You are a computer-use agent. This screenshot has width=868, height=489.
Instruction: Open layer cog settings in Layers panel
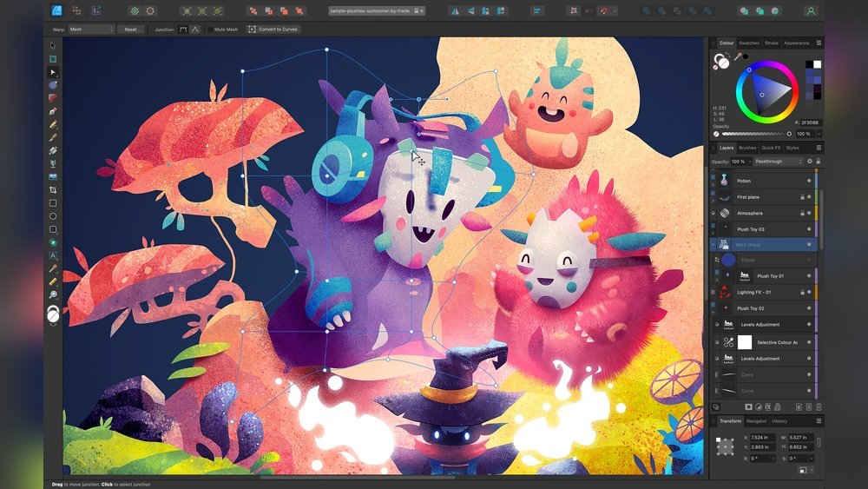click(809, 162)
